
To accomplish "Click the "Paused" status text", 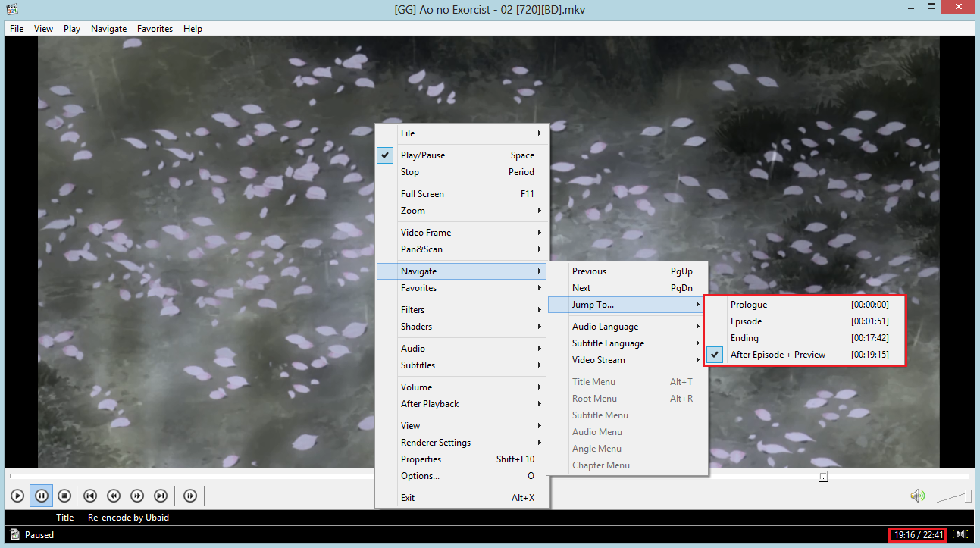I will click(x=39, y=534).
